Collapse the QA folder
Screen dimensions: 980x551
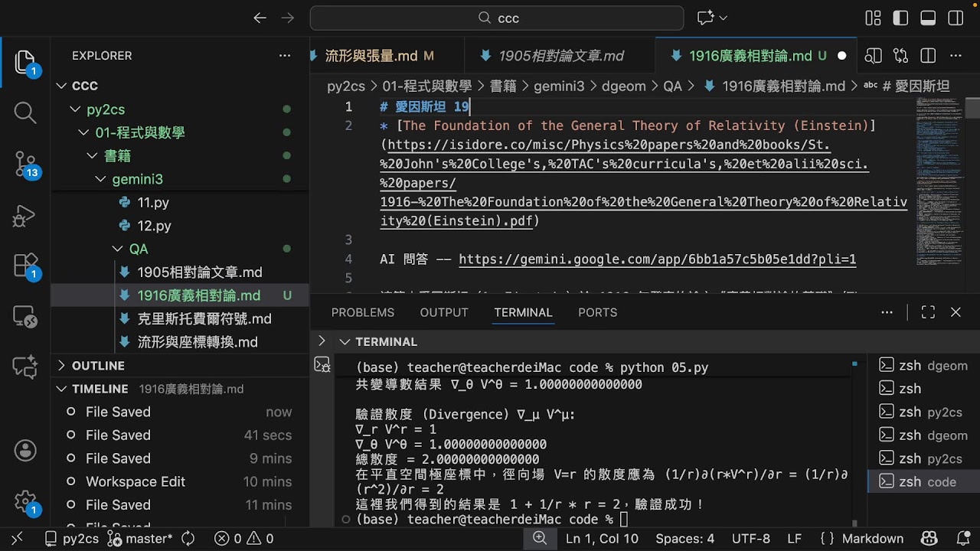pyautogui.click(x=117, y=249)
